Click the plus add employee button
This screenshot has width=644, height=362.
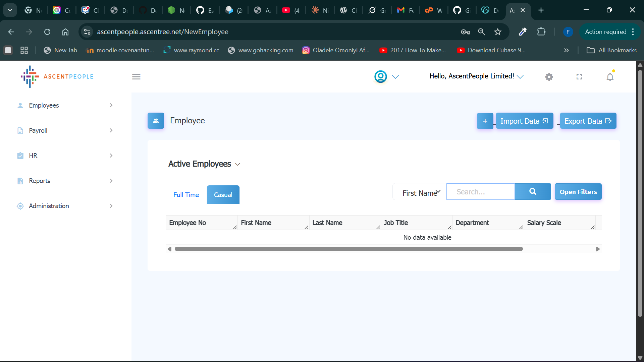point(485,121)
